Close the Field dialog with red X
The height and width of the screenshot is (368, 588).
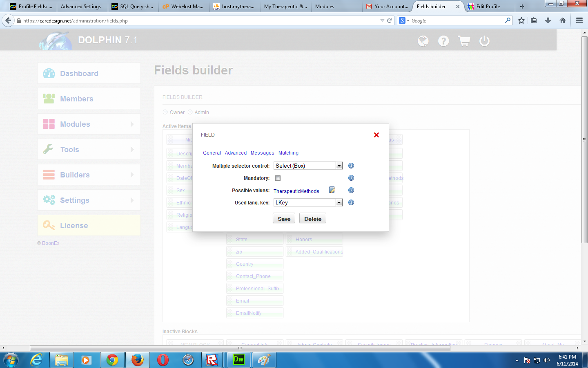pos(376,135)
